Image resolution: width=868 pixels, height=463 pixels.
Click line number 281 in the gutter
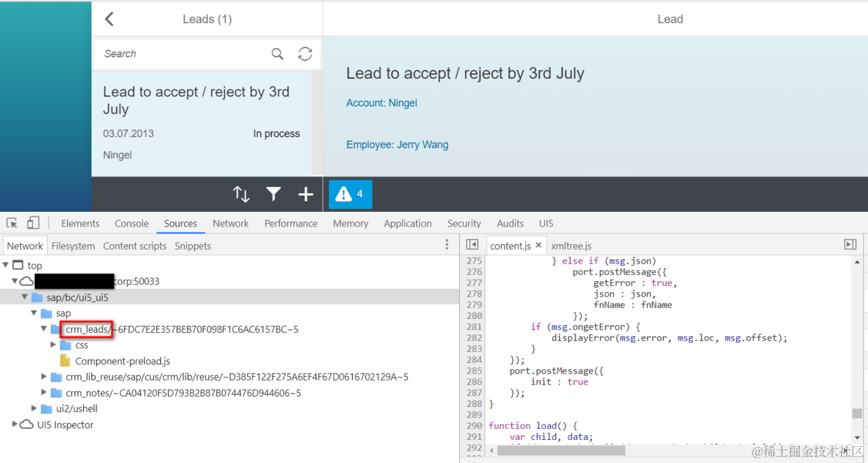click(474, 327)
